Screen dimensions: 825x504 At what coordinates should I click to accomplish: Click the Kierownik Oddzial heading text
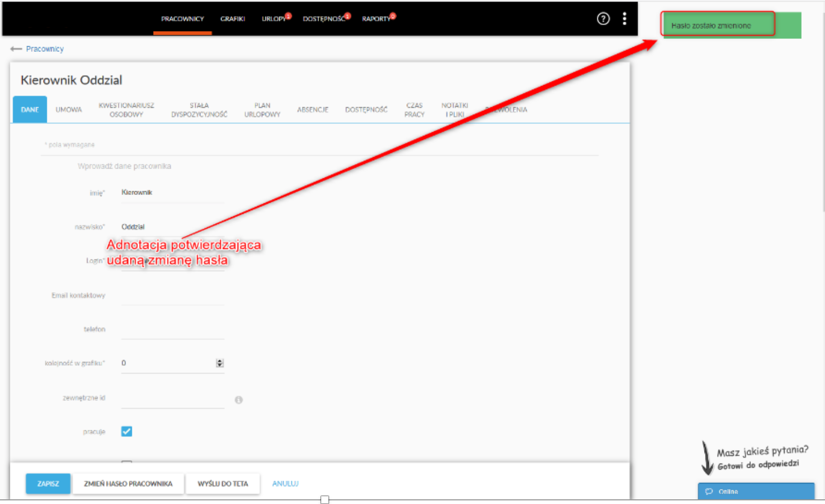(x=71, y=80)
